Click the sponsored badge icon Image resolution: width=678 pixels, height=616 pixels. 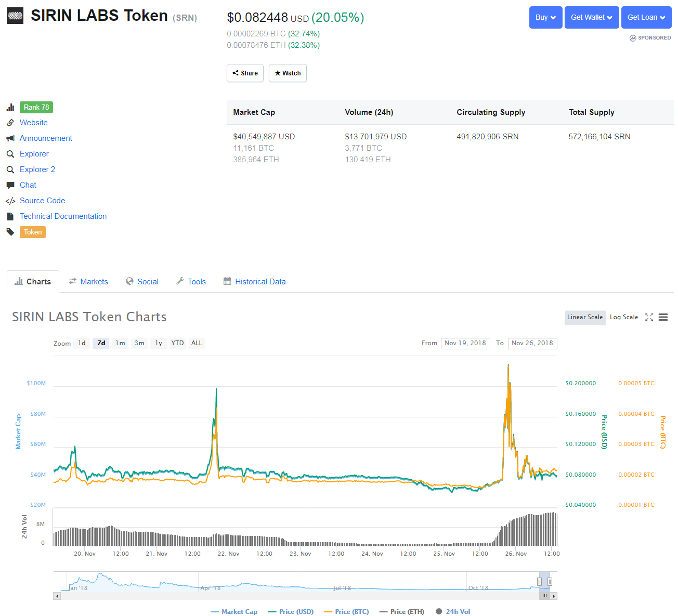pos(633,38)
